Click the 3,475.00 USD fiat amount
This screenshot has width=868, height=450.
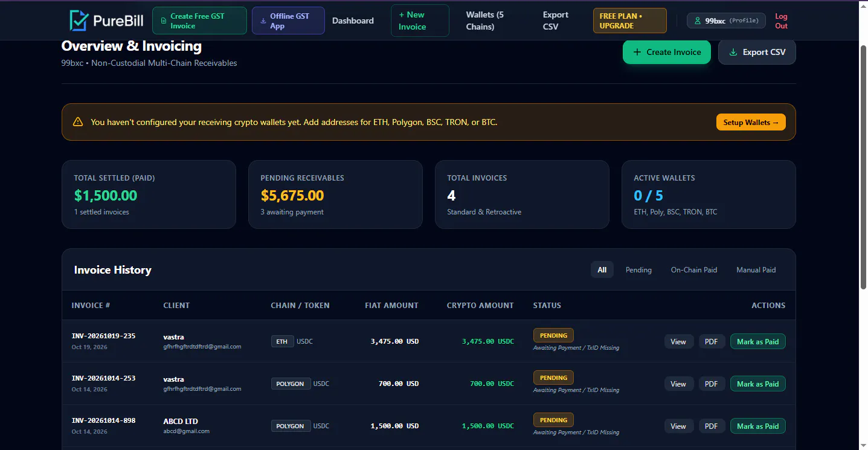(x=395, y=341)
